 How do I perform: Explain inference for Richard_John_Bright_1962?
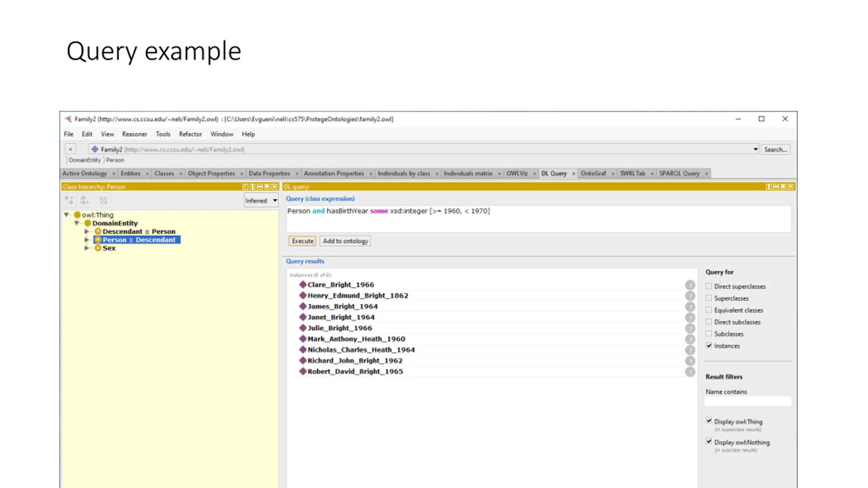690,361
